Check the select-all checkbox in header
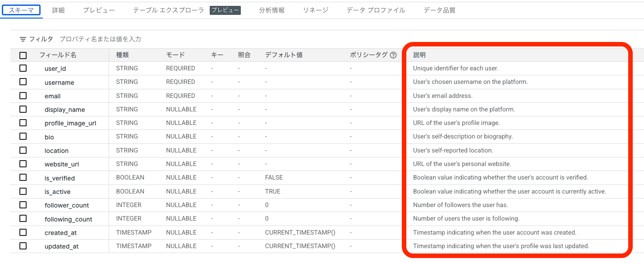This screenshot has width=644, height=263. click(x=23, y=55)
